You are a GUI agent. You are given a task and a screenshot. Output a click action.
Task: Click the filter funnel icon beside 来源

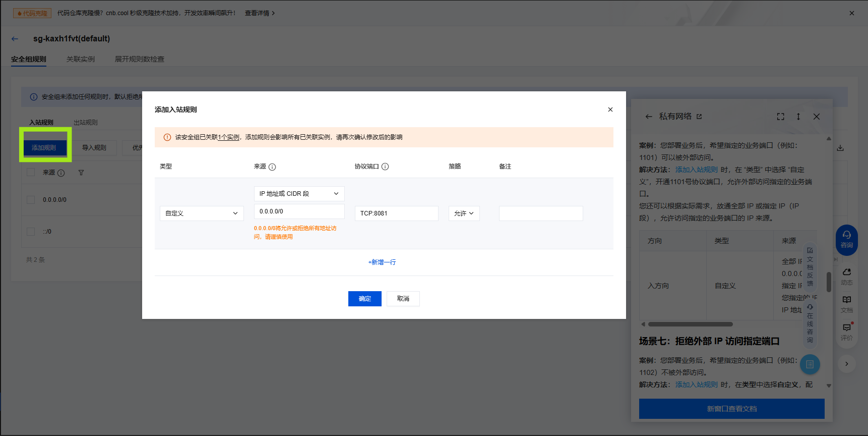[x=81, y=173]
